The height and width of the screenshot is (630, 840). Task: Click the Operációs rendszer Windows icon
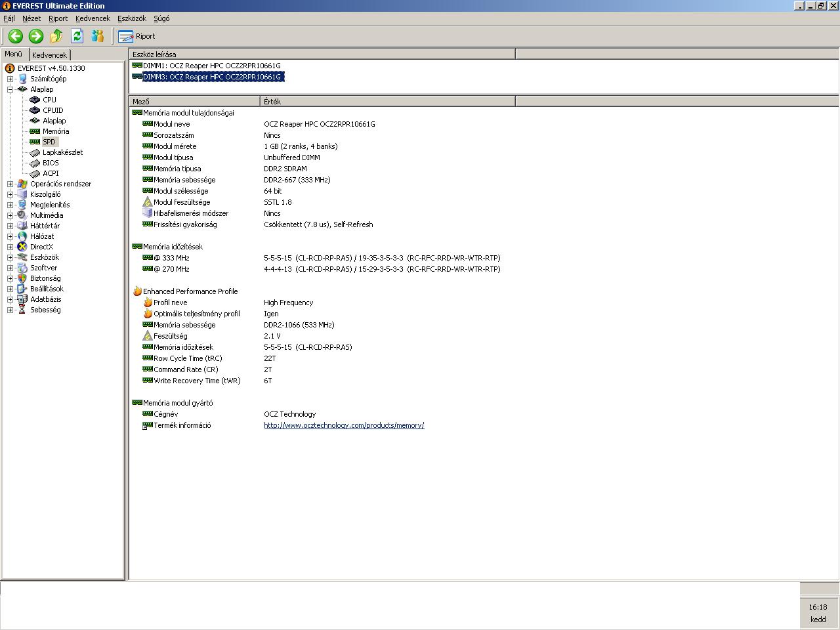(x=22, y=184)
